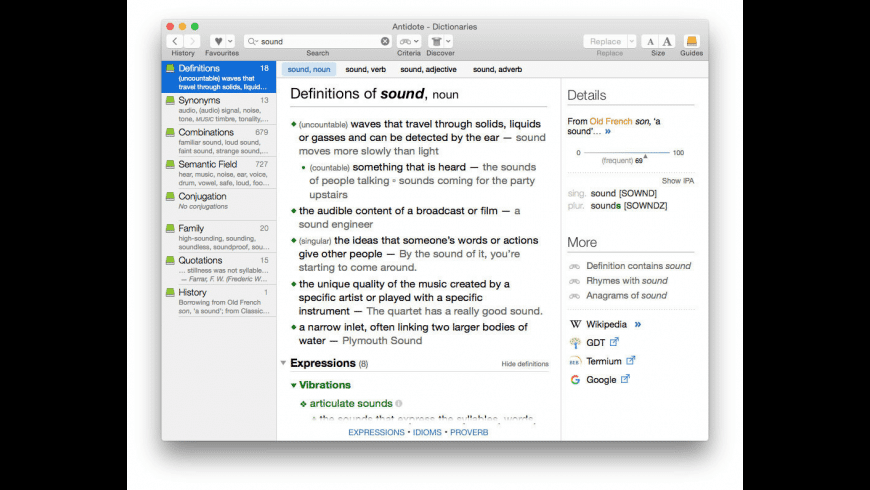The image size is (870, 490).
Task: Click the search field containing 'sound'
Action: click(x=318, y=41)
